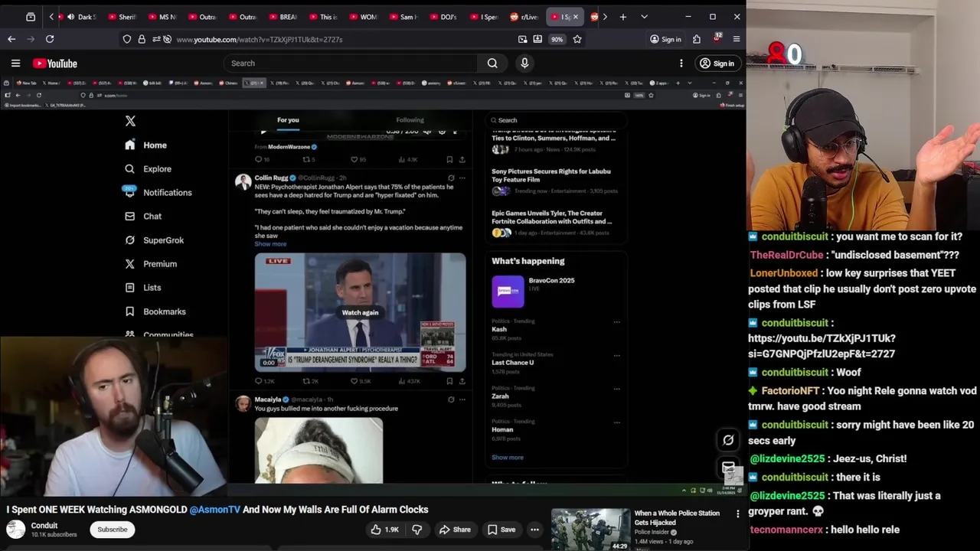Share the video
Viewport: 980px width, 551px height.
[x=455, y=530]
